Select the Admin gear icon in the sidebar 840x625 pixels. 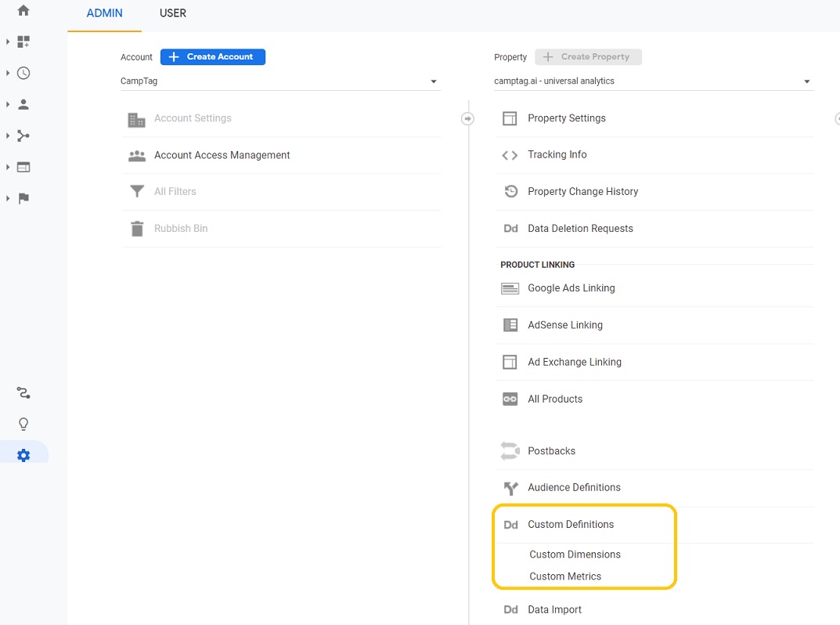tap(23, 454)
